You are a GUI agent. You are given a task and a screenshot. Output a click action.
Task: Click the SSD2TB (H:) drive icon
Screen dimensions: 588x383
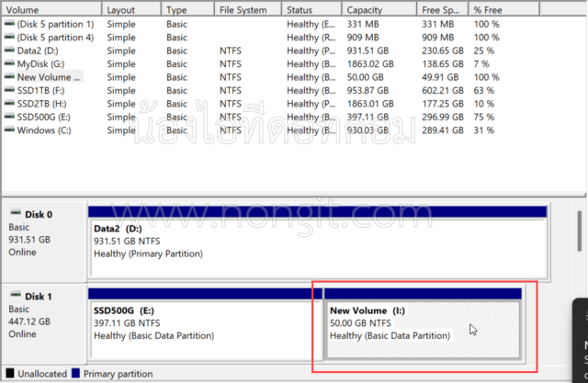pyautogui.click(x=9, y=104)
